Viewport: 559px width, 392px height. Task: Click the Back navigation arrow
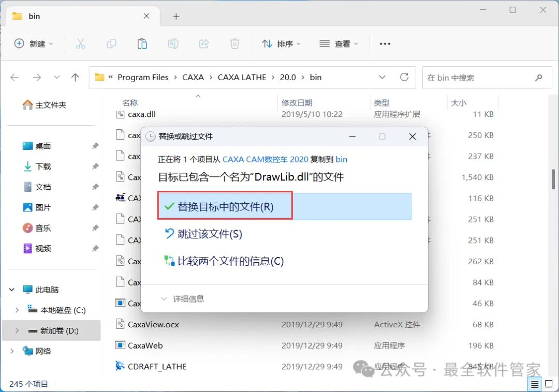(x=14, y=78)
